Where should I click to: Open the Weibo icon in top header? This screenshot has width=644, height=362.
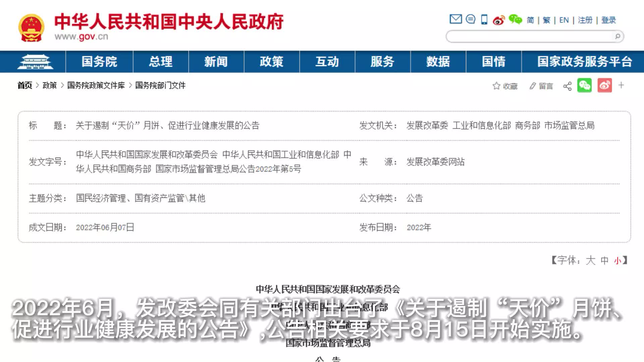(499, 20)
